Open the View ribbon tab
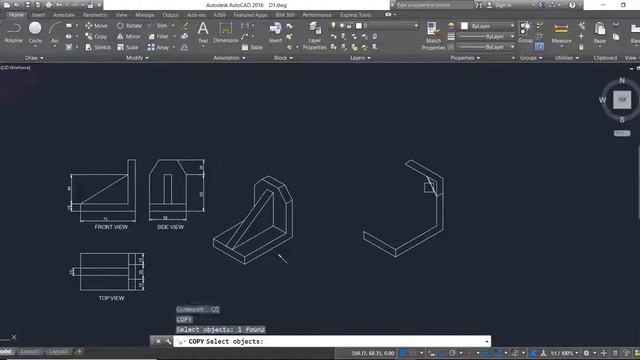Screen dimensions: 640x360 click(121, 15)
